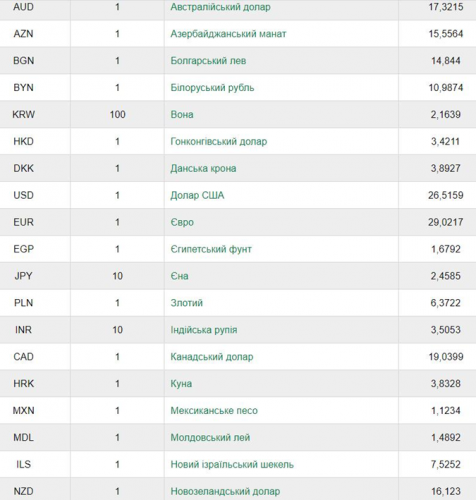Click the Данська крона link
The height and width of the screenshot is (500, 476).
[203, 168]
